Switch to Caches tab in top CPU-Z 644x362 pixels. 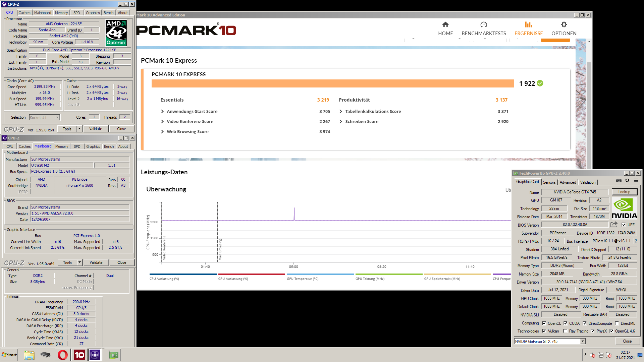24,13
